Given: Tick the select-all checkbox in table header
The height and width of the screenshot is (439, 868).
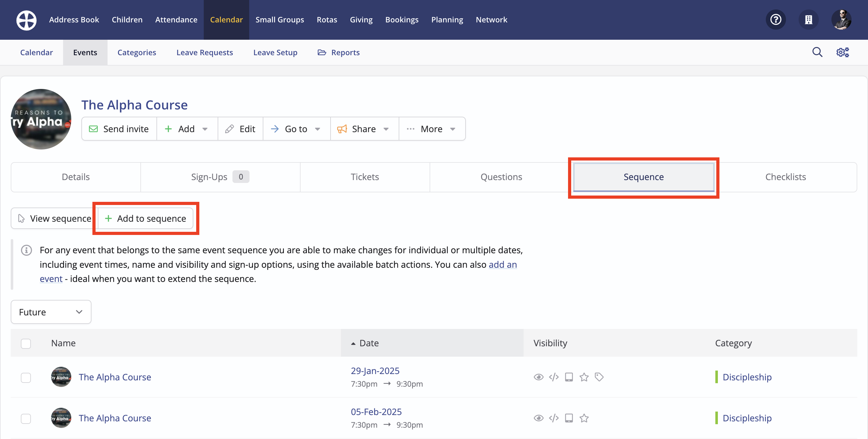Looking at the screenshot, I should (x=26, y=343).
